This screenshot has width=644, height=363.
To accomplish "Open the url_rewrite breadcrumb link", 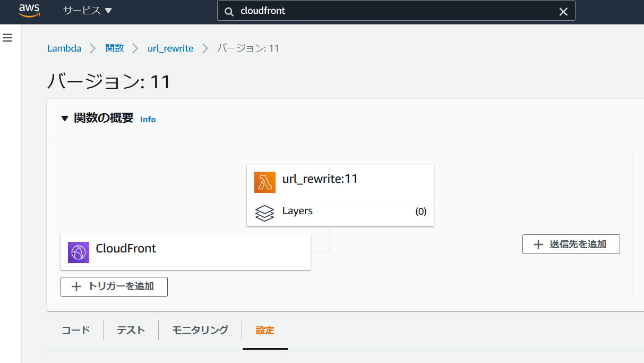I will click(170, 48).
